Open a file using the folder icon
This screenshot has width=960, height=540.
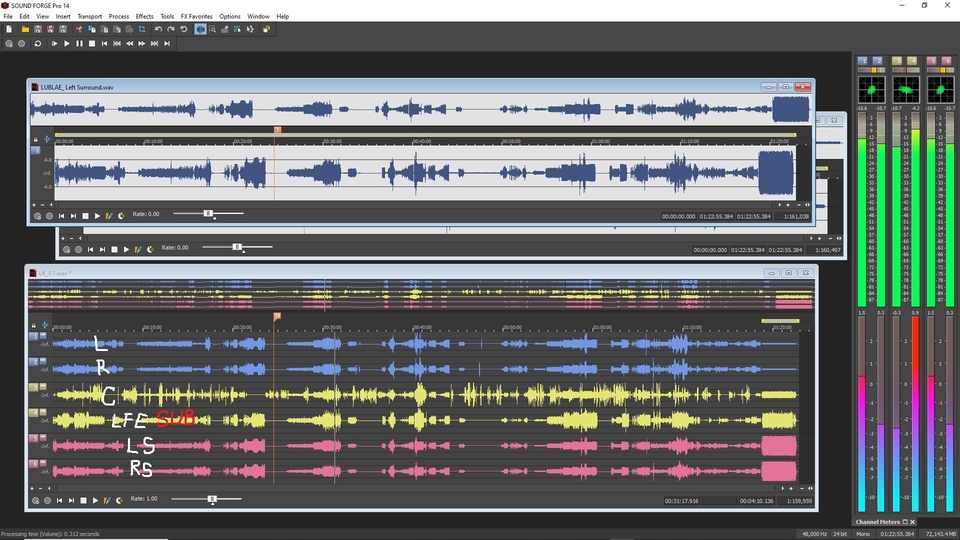pyautogui.click(x=26, y=29)
